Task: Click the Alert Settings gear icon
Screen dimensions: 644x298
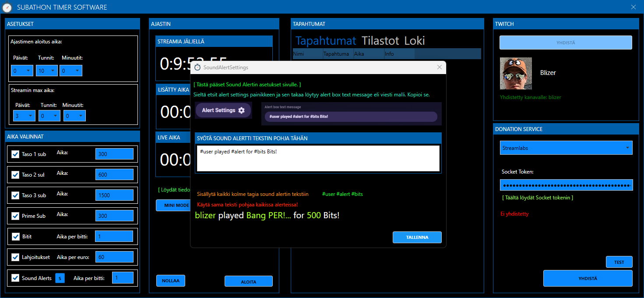Action: [x=241, y=110]
